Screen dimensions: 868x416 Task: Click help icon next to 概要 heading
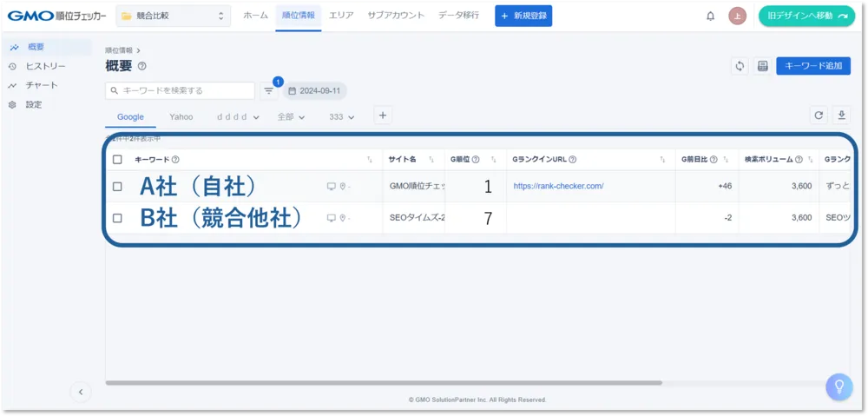coord(141,67)
